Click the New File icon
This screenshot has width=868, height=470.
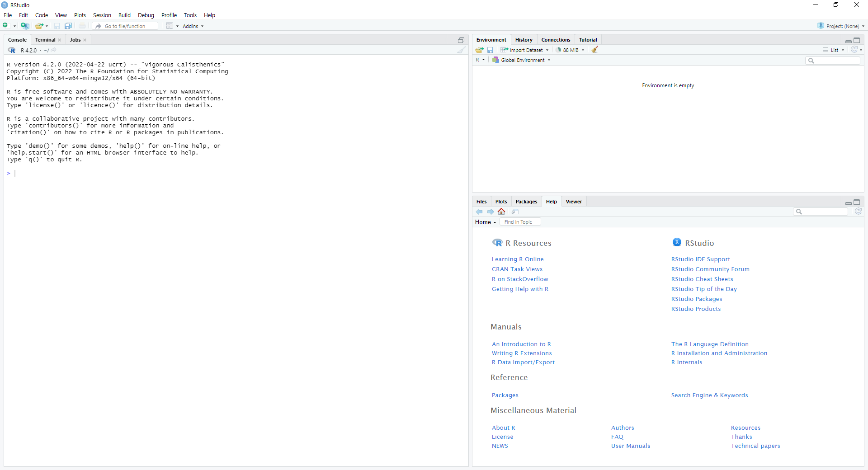(x=5, y=26)
